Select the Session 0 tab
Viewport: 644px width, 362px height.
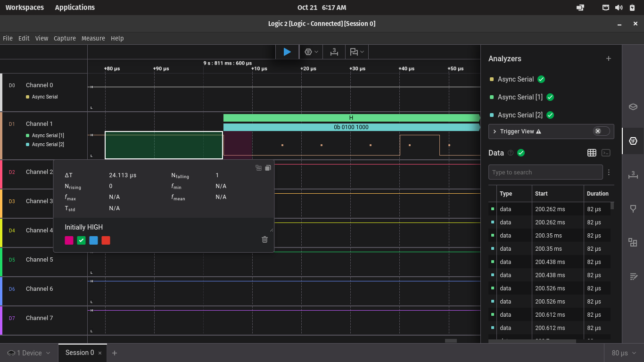pyautogui.click(x=79, y=353)
